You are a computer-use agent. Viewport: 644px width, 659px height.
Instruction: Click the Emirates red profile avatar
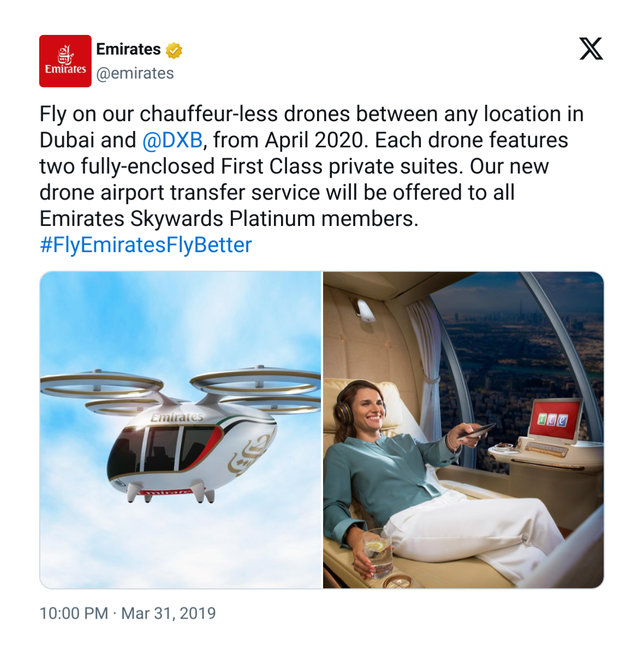click(x=65, y=61)
